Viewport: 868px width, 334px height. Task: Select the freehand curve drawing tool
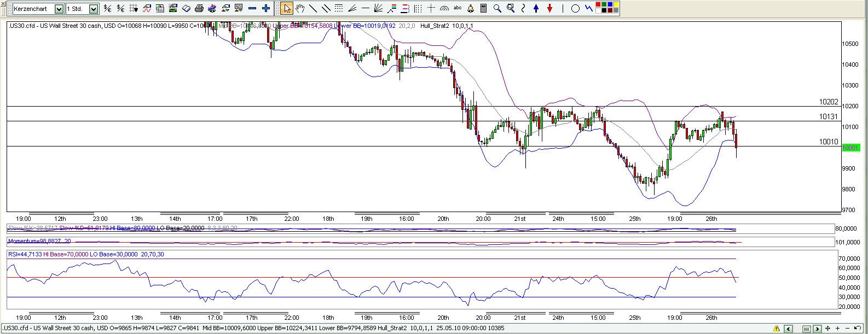pos(523,8)
